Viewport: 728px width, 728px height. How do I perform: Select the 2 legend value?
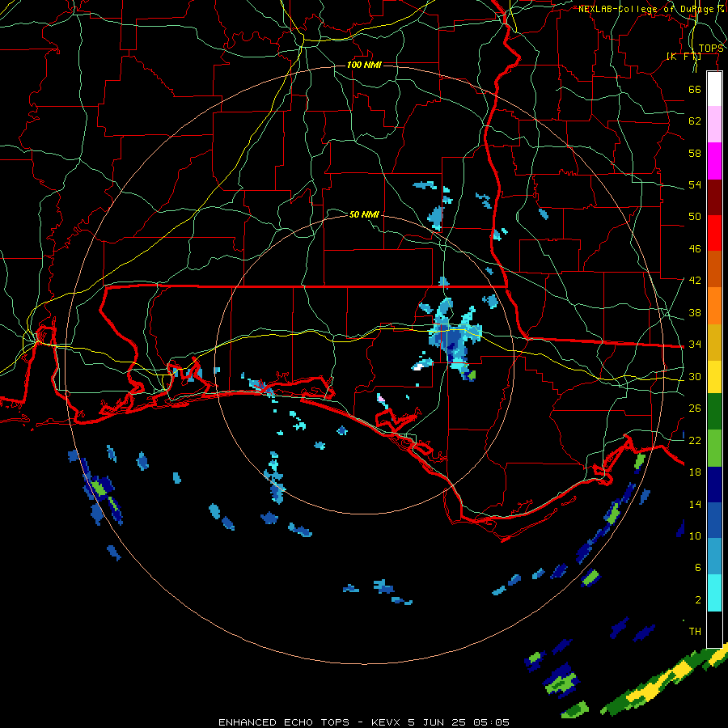(697, 600)
